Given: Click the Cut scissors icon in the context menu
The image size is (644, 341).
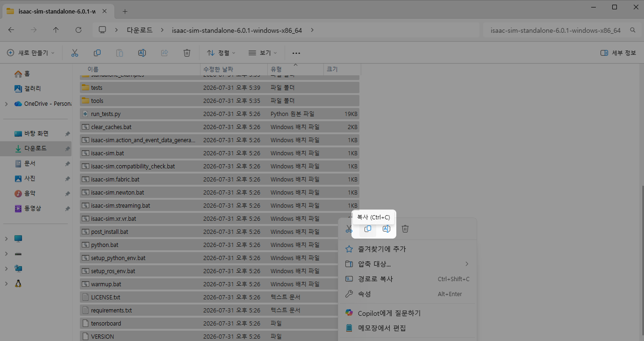Looking at the screenshot, I should 349,229.
